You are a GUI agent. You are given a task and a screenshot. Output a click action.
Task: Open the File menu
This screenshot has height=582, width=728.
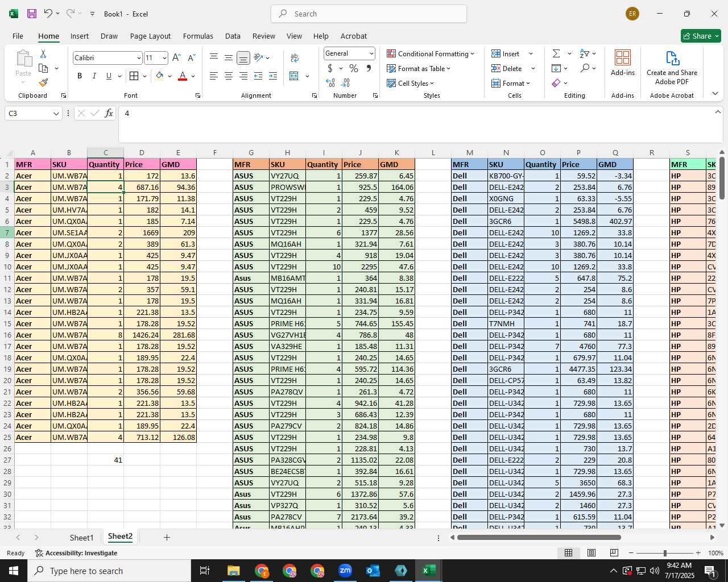[18, 36]
